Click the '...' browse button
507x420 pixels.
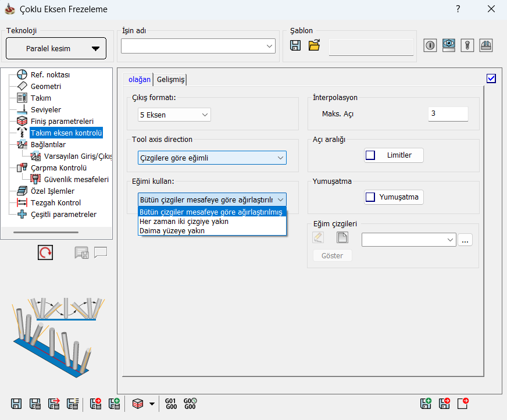click(x=465, y=240)
